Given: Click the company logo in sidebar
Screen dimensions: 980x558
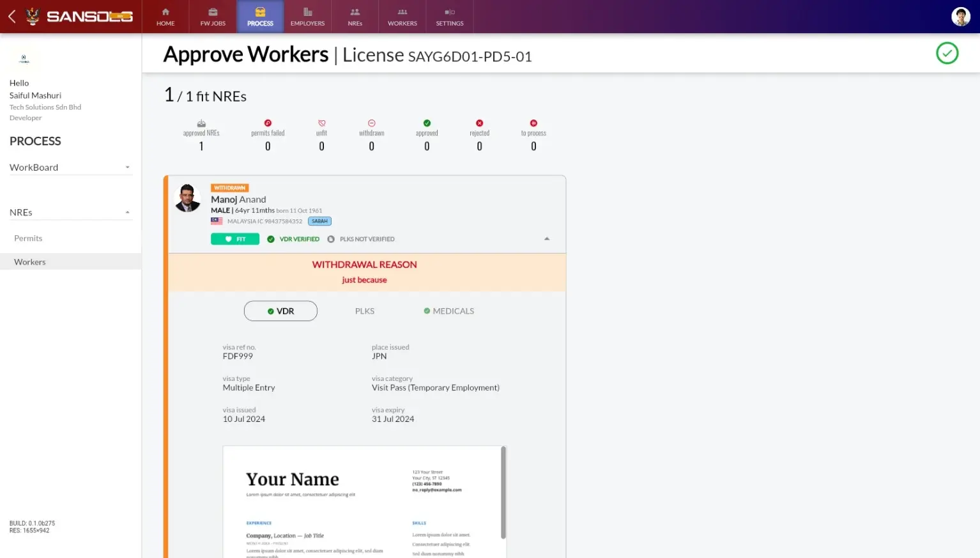Looking at the screenshot, I should 24,59.
